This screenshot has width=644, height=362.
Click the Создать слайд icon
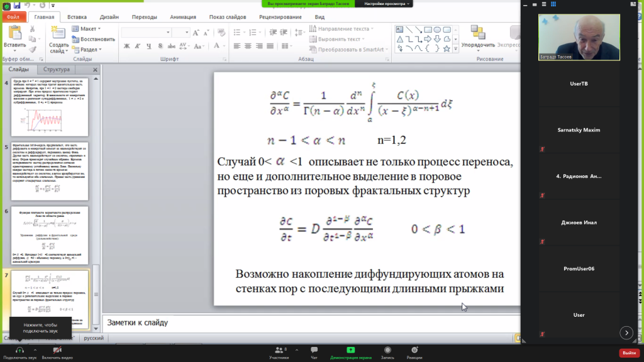click(x=58, y=34)
